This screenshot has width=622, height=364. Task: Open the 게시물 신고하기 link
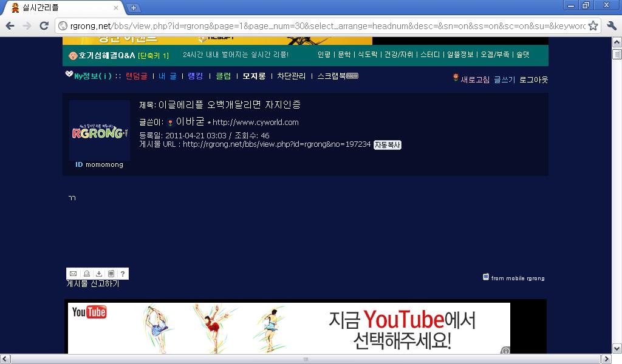[92, 284]
